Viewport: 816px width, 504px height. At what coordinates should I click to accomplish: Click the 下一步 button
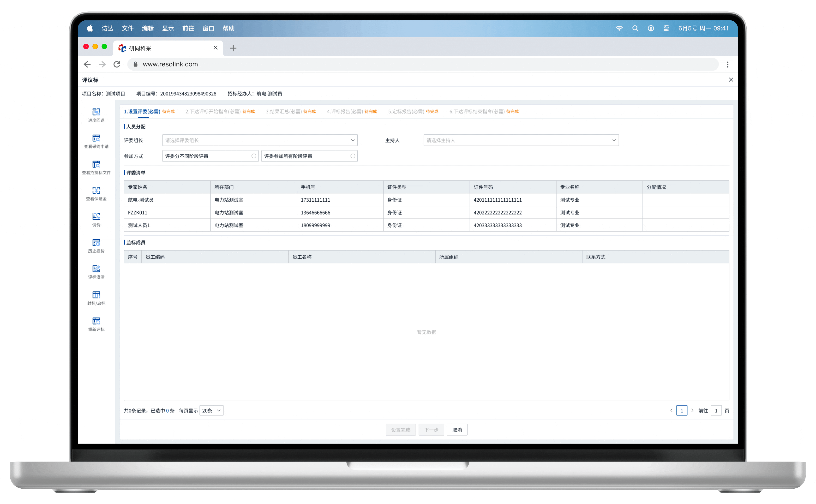[x=431, y=430]
